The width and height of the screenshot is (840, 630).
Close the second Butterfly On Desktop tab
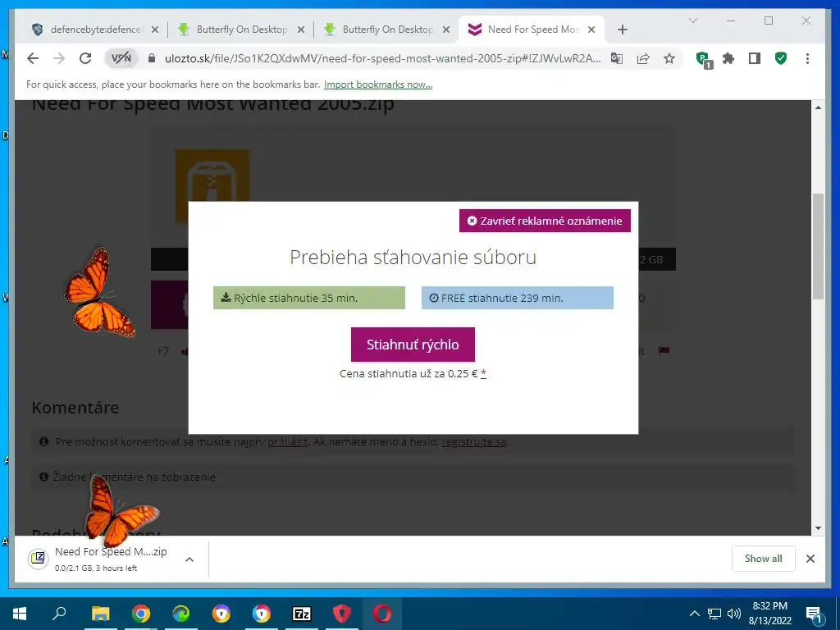pyautogui.click(x=445, y=30)
